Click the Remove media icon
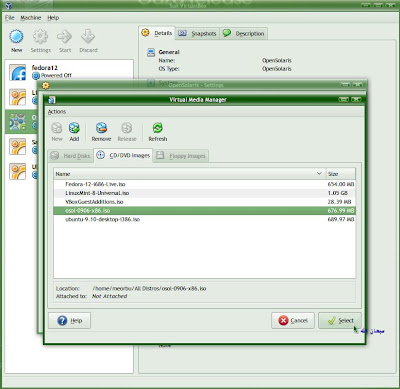Viewport: 400px width, 389px height. pos(101,128)
